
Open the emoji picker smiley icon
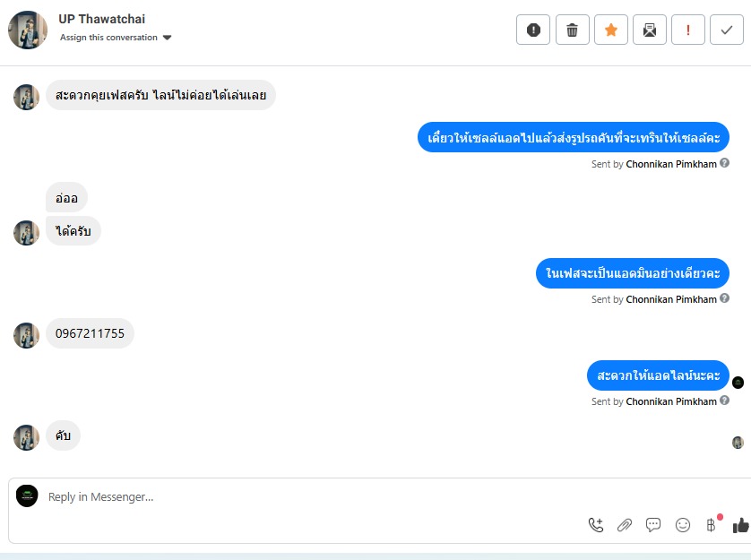683,525
